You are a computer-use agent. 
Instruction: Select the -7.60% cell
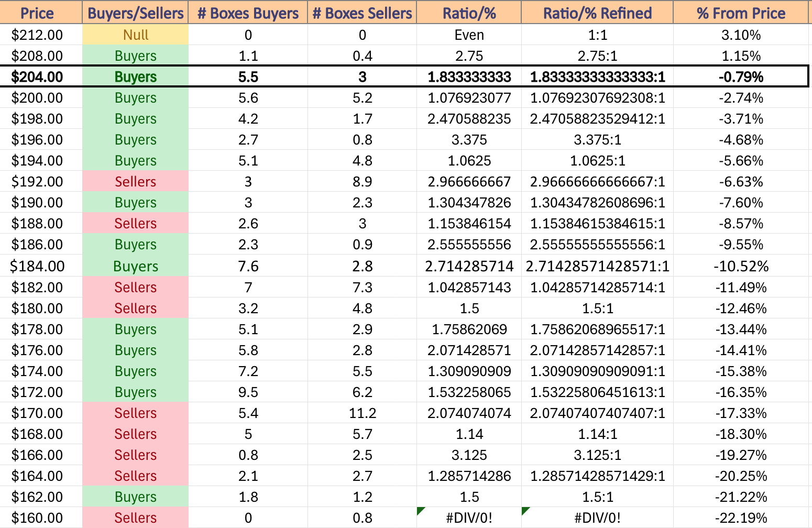tap(741, 202)
